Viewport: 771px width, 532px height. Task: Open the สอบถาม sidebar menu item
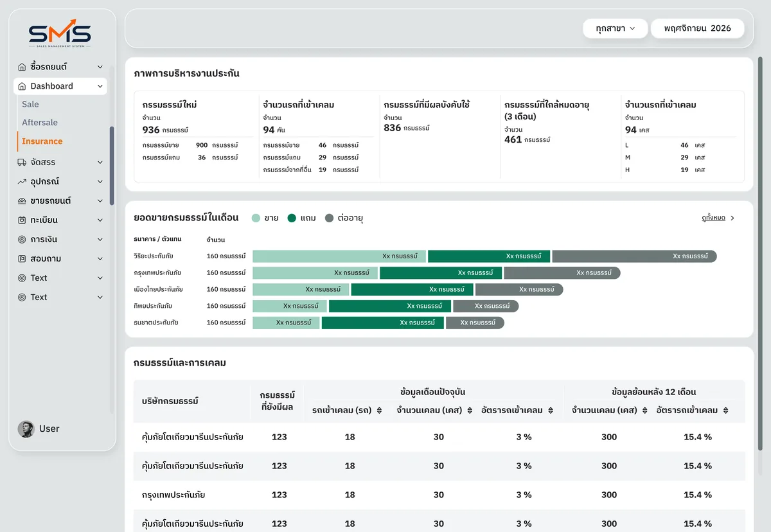(60, 259)
